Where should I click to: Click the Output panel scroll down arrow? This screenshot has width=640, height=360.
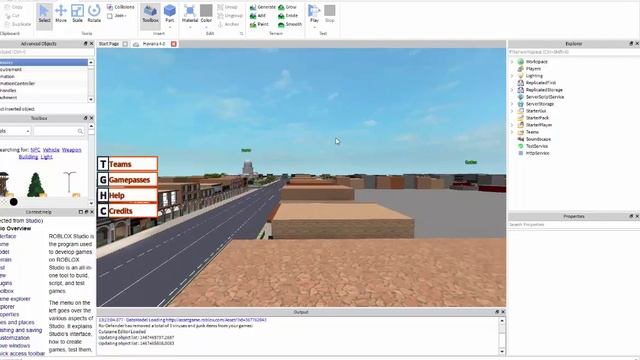[x=502, y=351]
